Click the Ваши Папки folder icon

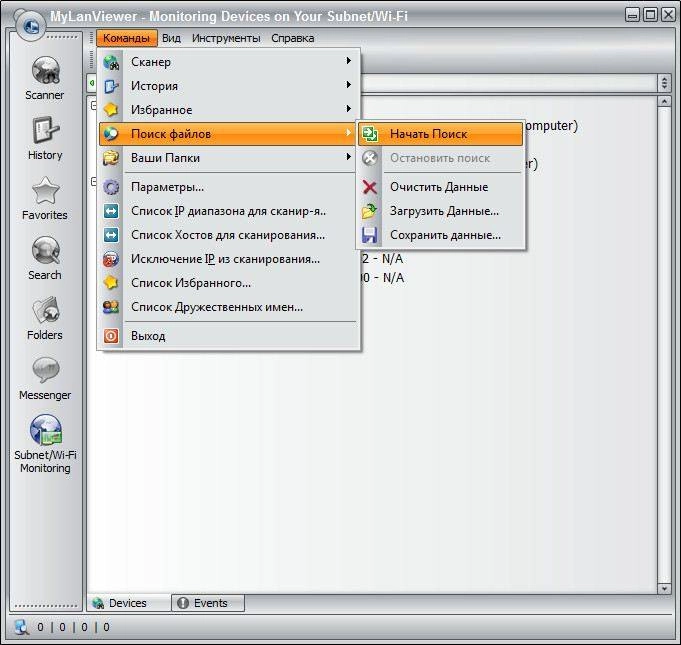111,158
